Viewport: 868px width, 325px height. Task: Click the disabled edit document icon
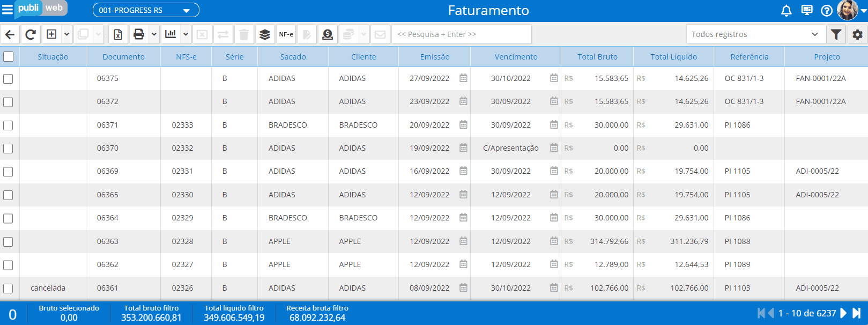pos(307,34)
